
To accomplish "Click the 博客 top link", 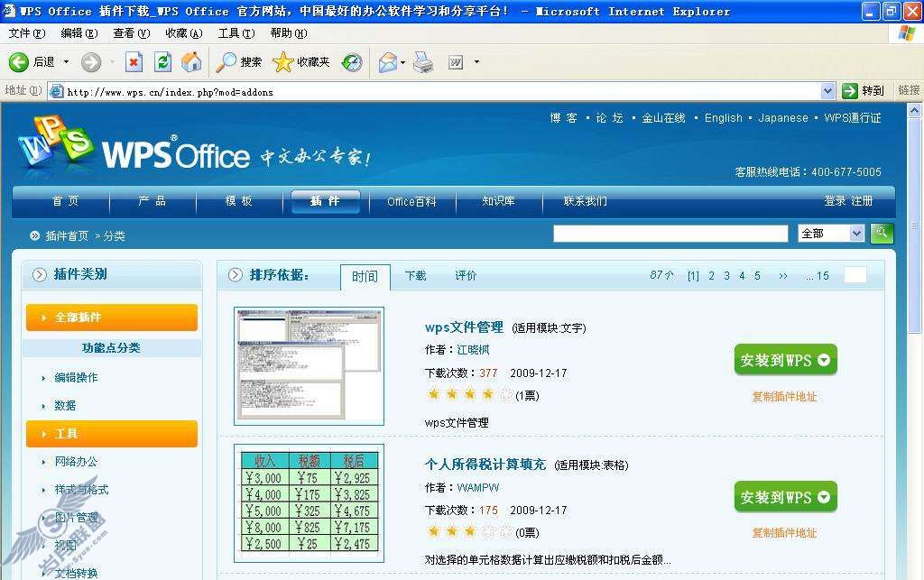I will click(563, 118).
